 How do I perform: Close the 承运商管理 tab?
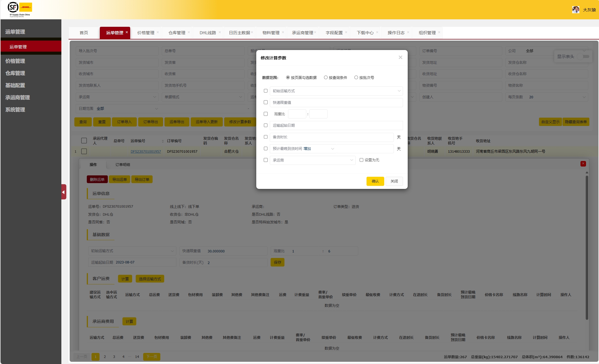[x=315, y=32]
